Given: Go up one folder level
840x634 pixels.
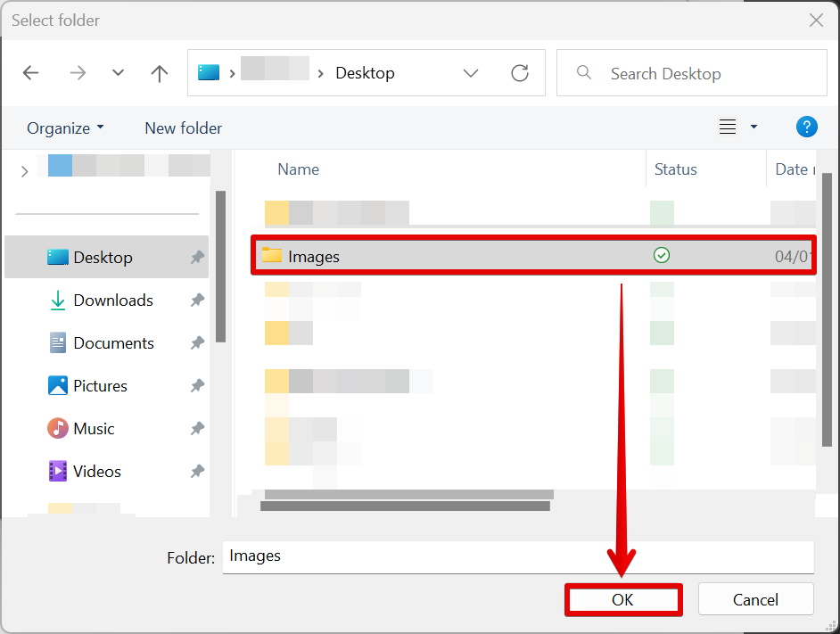Looking at the screenshot, I should coord(159,73).
